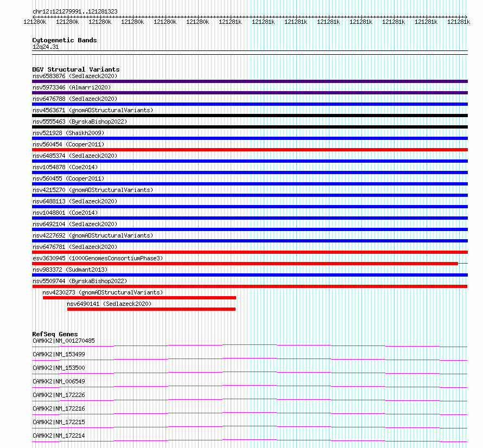The image size is (483, 448).
Task: Select nsv4215270 (gnomADStructuralVariants) label
Action: tap(93, 190)
